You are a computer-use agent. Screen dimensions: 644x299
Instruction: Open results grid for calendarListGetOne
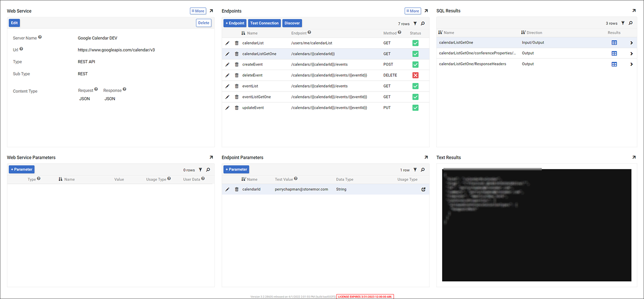[614, 43]
